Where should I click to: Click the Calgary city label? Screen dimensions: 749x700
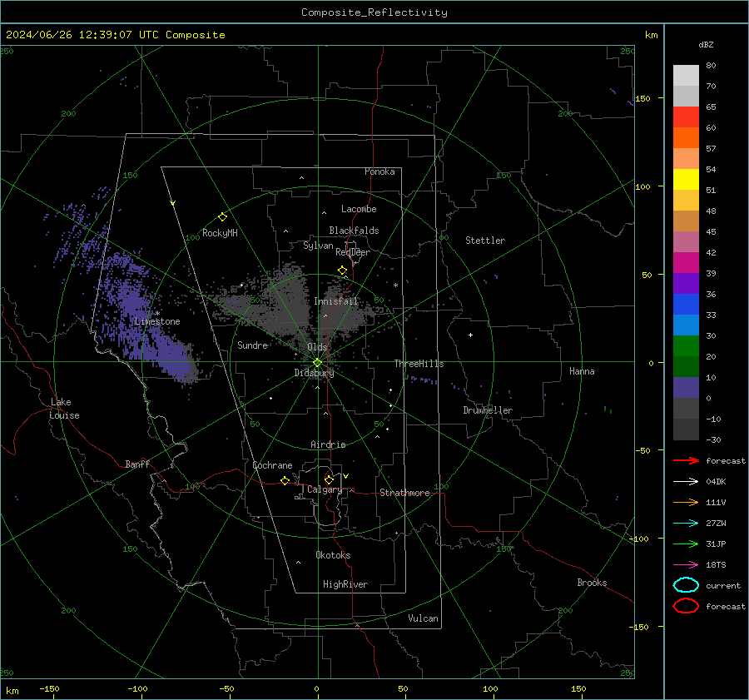[325, 489]
